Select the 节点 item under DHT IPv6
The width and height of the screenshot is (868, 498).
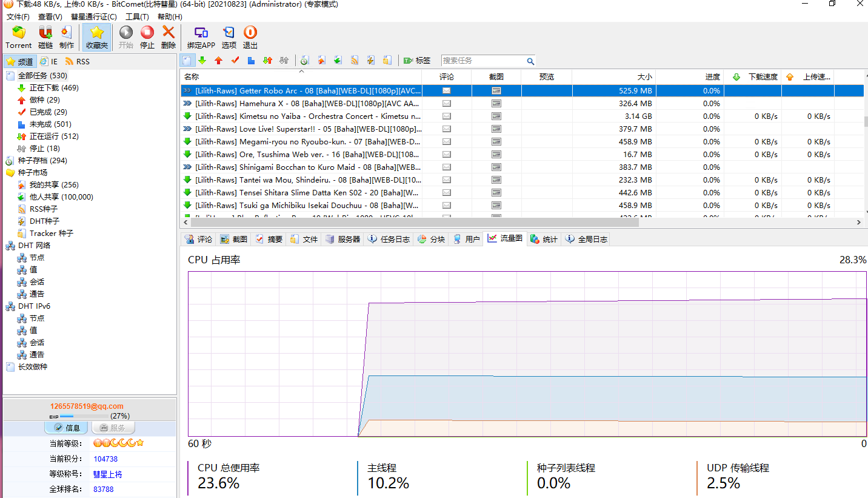click(37, 318)
